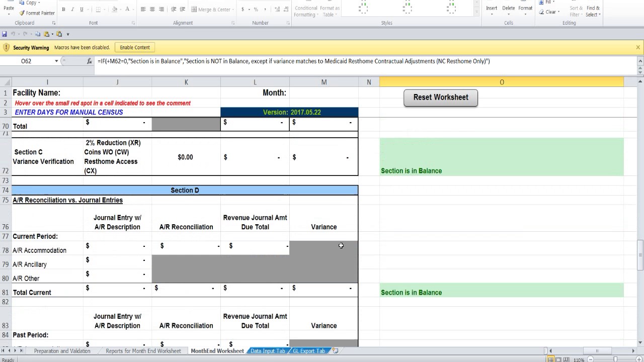
Task: Open the Find & Select dropdown
Action: pos(593,11)
